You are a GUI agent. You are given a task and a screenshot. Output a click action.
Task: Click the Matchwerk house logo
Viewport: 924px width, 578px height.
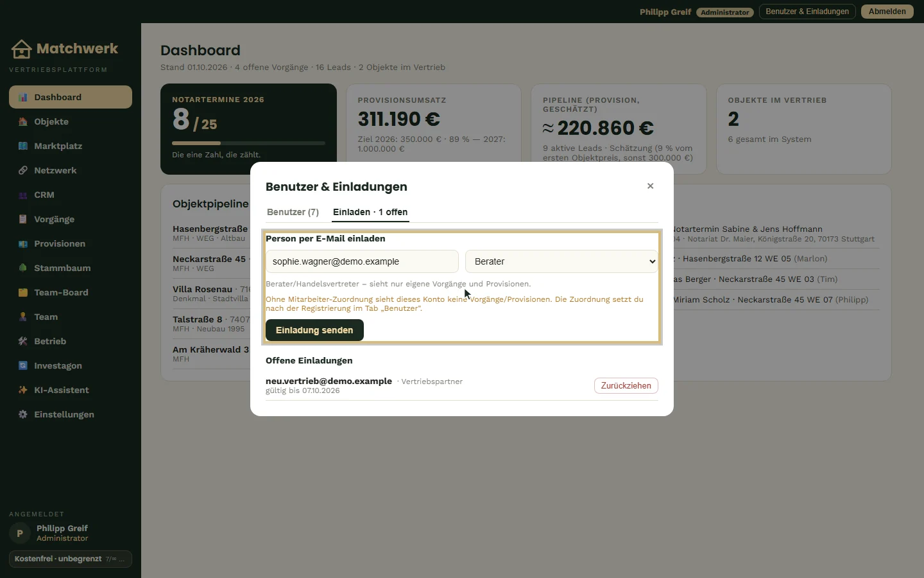pyautogui.click(x=21, y=49)
